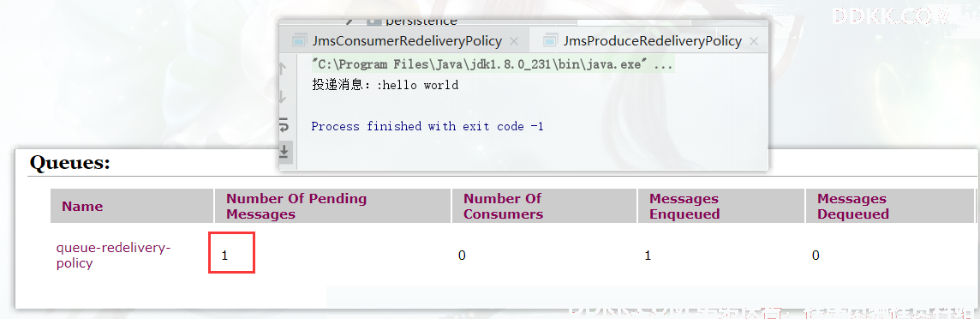The image size is (980, 319).
Task: Toggle the scroll-to-end console icon
Action: coord(284,151)
